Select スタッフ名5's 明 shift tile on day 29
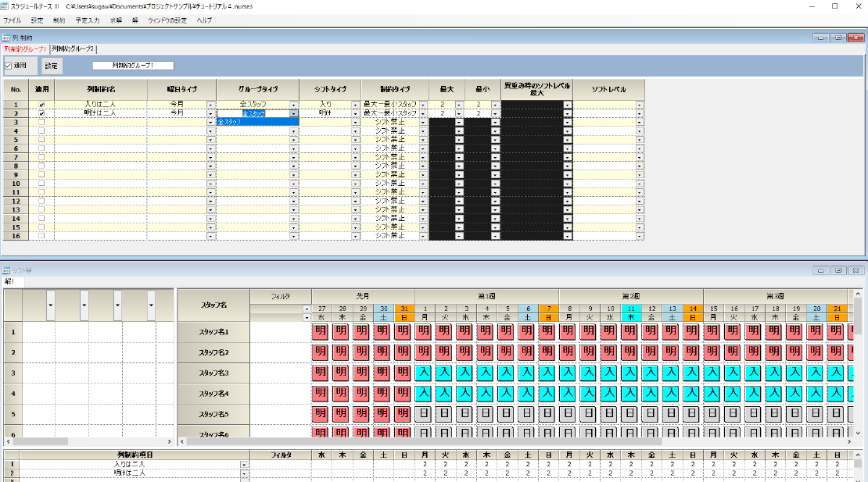This screenshot has height=482, width=868. coord(362,413)
